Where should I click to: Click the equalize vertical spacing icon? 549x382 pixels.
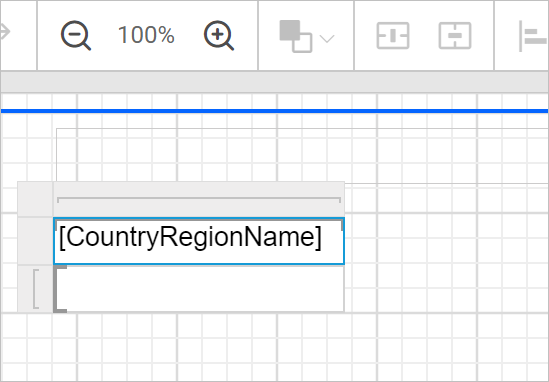[x=455, y=35]
